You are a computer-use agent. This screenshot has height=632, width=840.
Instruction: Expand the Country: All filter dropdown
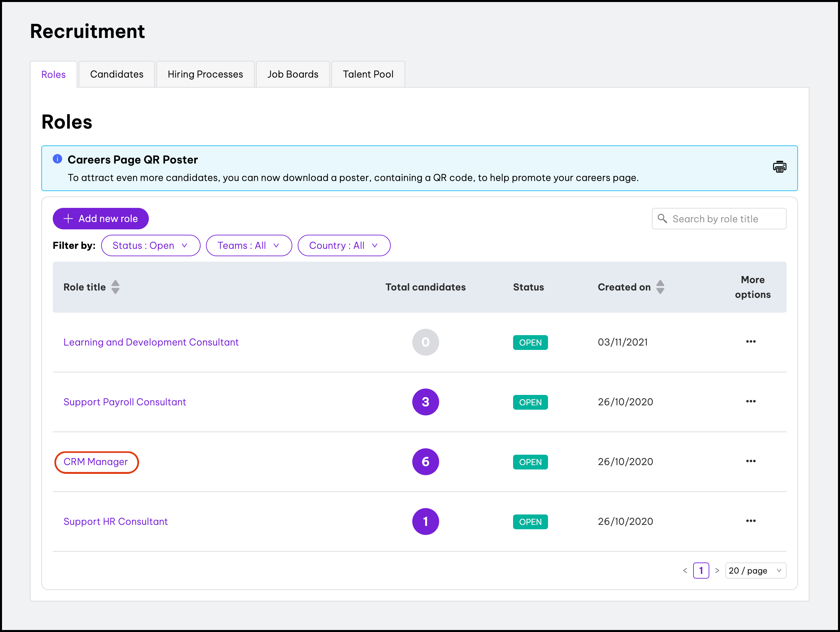pos(344,245)
